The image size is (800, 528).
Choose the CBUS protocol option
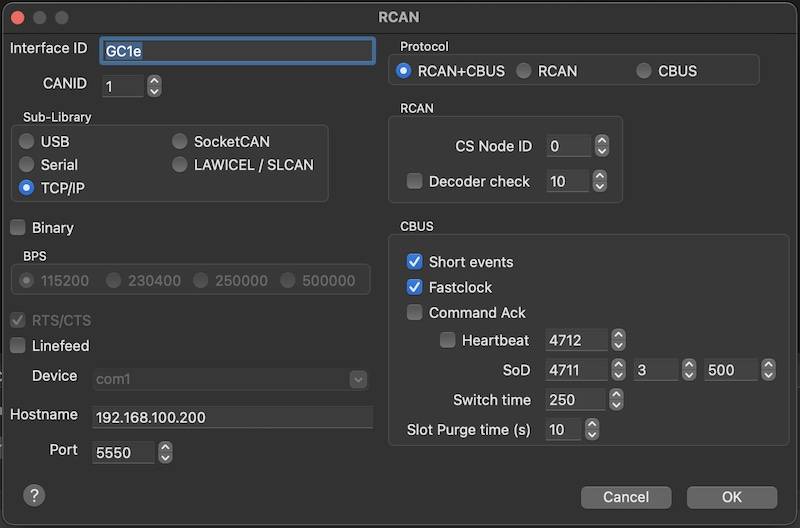643,71
